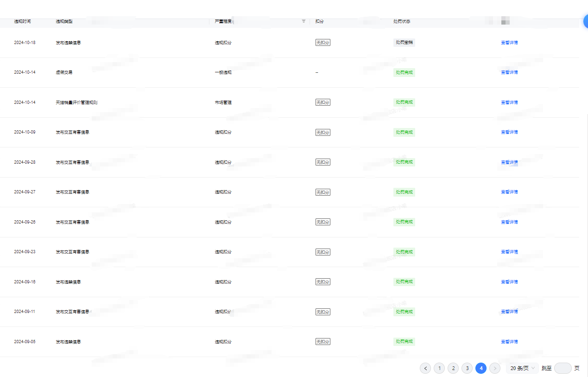The image size is (588, 377).
Task: Click the 处罚状态 column header
Action: [402, 21]
